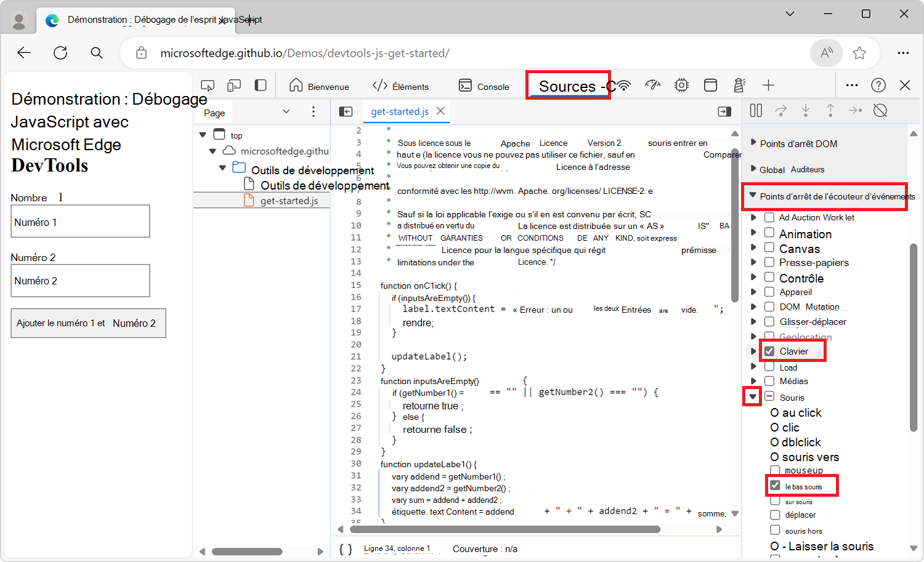The width and height of the screenshot is (924, 562).
Task: Switch to the Console tab
Action: [484, 86]
